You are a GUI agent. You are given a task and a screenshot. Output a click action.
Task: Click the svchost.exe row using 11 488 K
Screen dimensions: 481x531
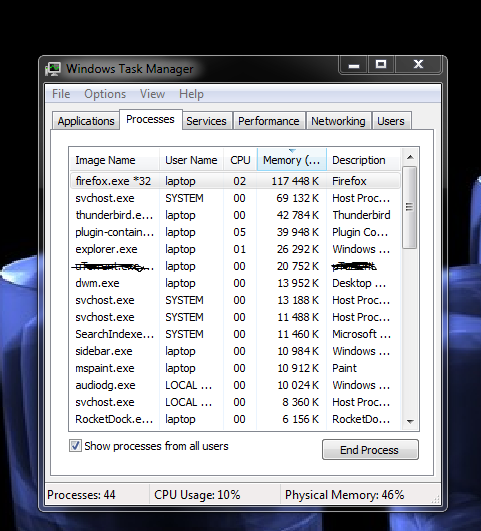[x=235, y=317]
